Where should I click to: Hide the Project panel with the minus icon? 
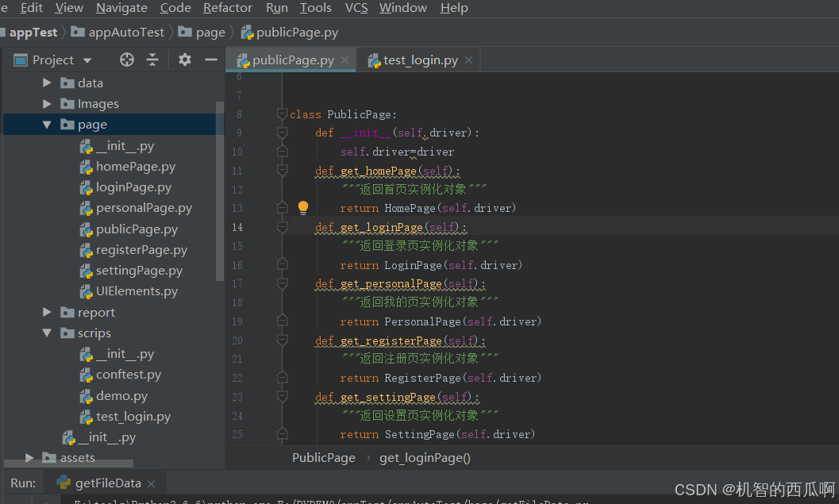(211, 60)
